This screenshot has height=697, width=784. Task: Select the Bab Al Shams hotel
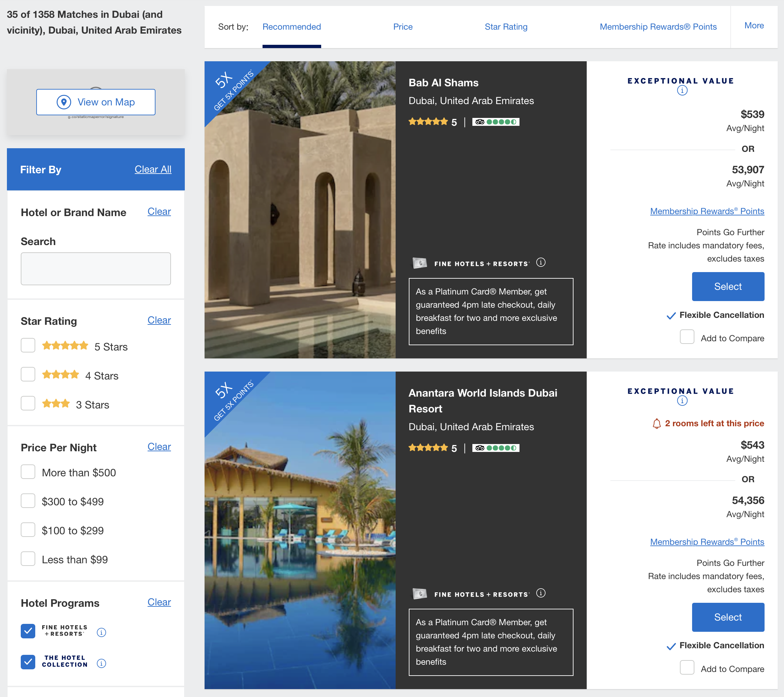tap(728, 287)
